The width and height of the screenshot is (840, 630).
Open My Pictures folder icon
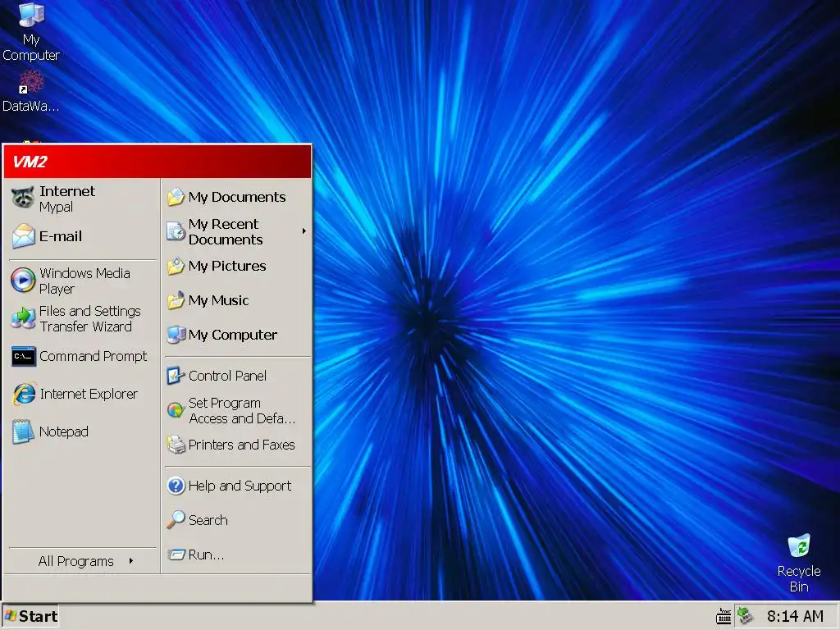pyautogui.click(x=176, y=266)
